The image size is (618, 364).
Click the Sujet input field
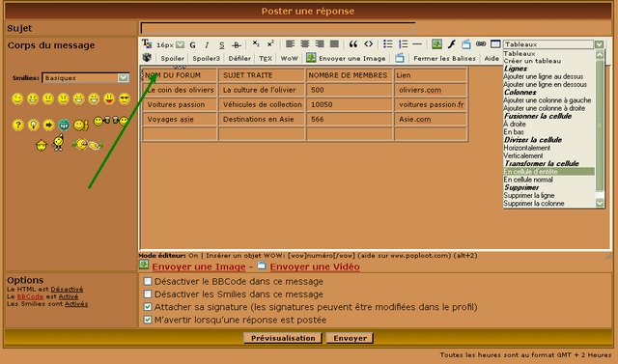coord(278,28)
